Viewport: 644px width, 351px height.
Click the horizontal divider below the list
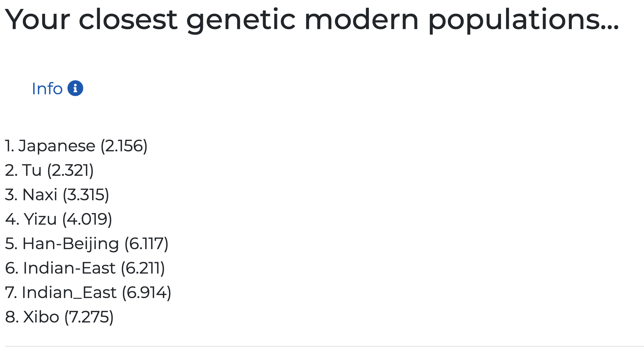tap(324, 346)
